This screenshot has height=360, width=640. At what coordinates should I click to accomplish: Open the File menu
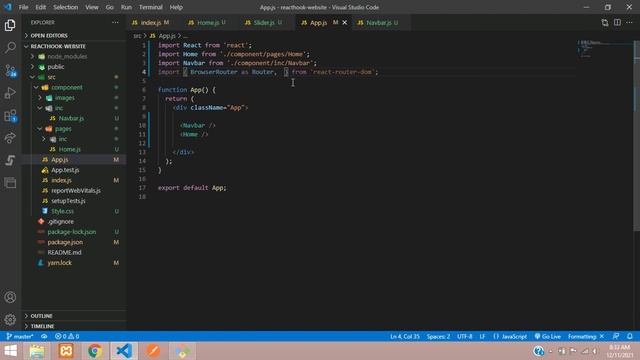click(x=23, y=7)
